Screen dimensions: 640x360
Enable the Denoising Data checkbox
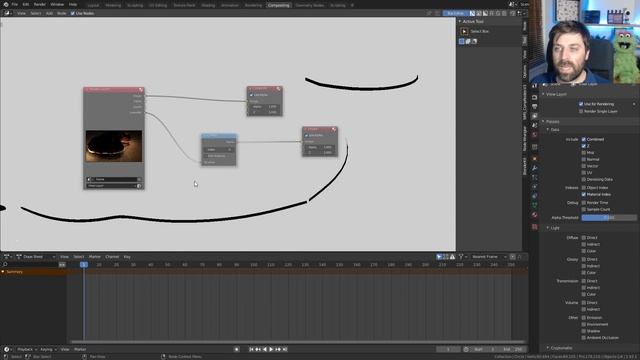pos(584,180)
